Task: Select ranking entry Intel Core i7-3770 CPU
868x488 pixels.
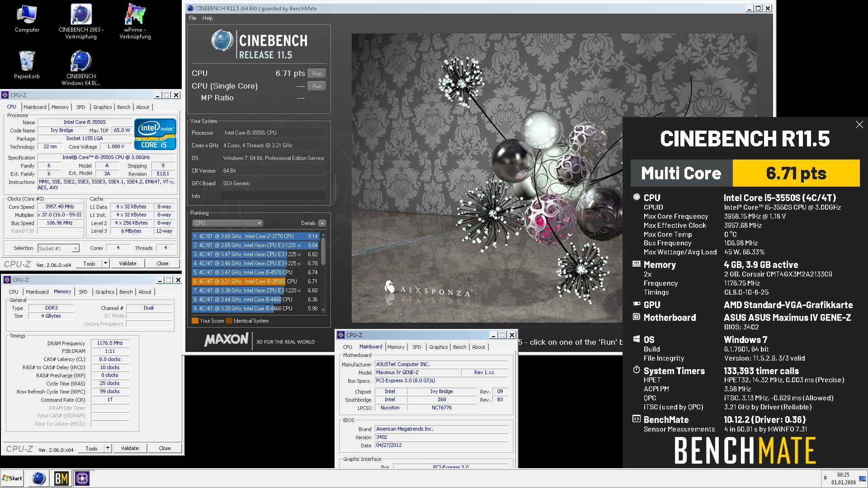Action: pos(255,236)
